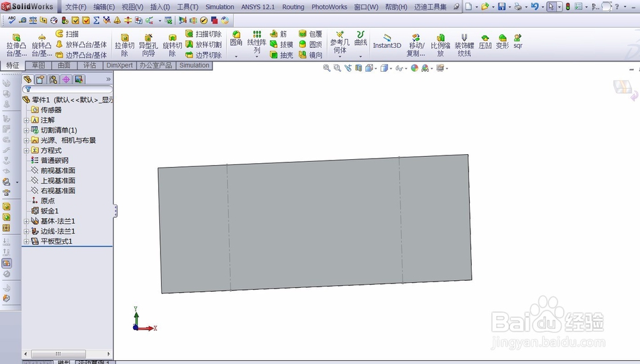Toggle the Instant3D mode
The height and width of the screenshot is (364, 640).
click(x=387, y=42)
